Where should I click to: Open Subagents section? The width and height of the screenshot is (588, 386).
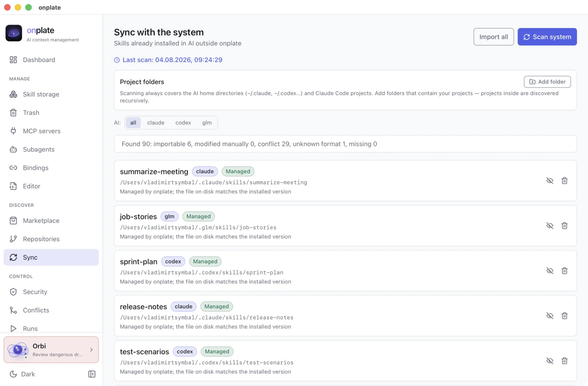click(x=51, y=150)
